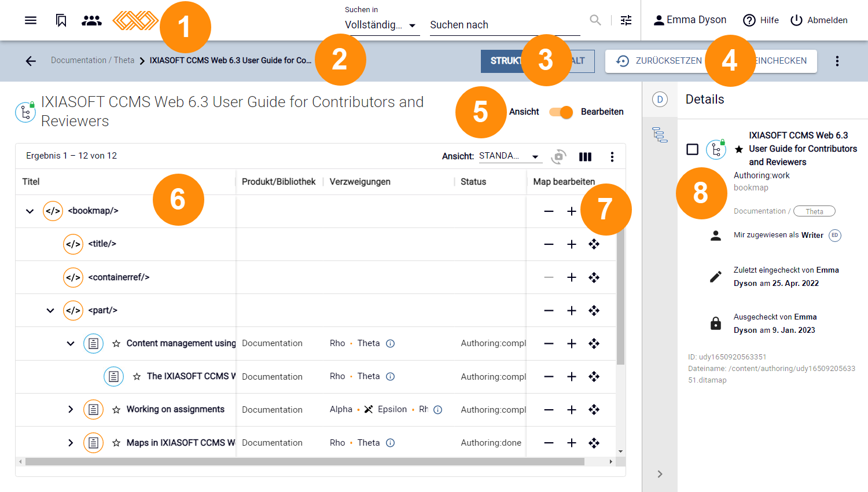Click plus icon in Working on assignments row
The image size is (868, 492).
coord(572,410)
